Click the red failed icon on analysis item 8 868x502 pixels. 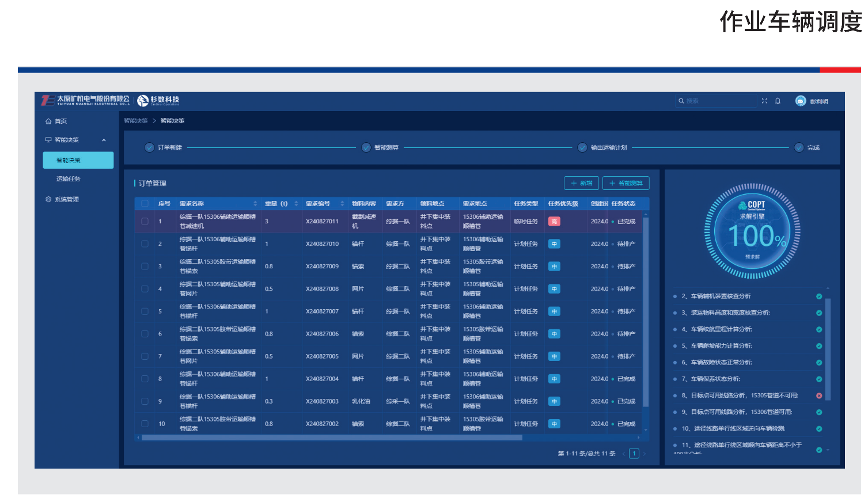(x=819, y=395)
